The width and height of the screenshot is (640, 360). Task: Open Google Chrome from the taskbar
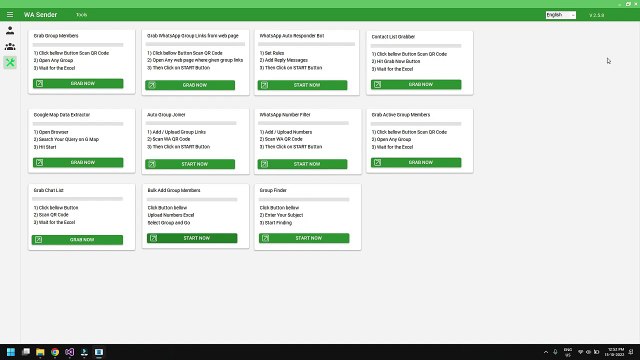pos(55,352)
